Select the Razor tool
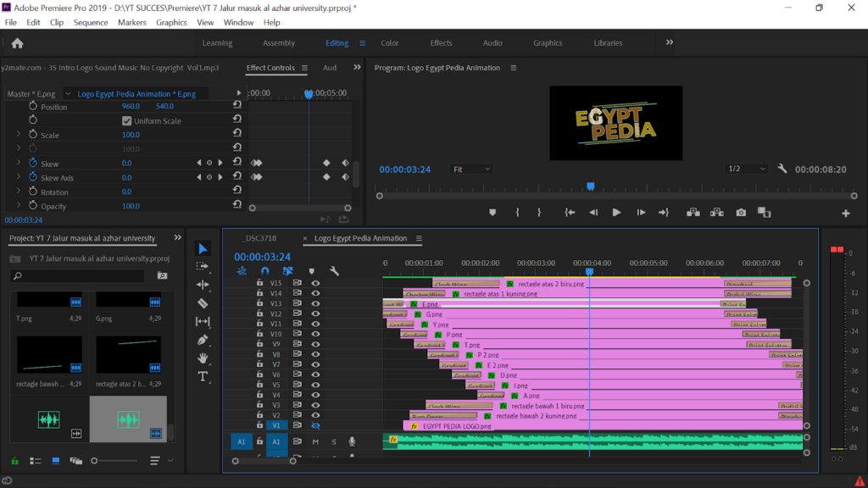The width and height of the screenshot is (868, 488). click(203, 302)
